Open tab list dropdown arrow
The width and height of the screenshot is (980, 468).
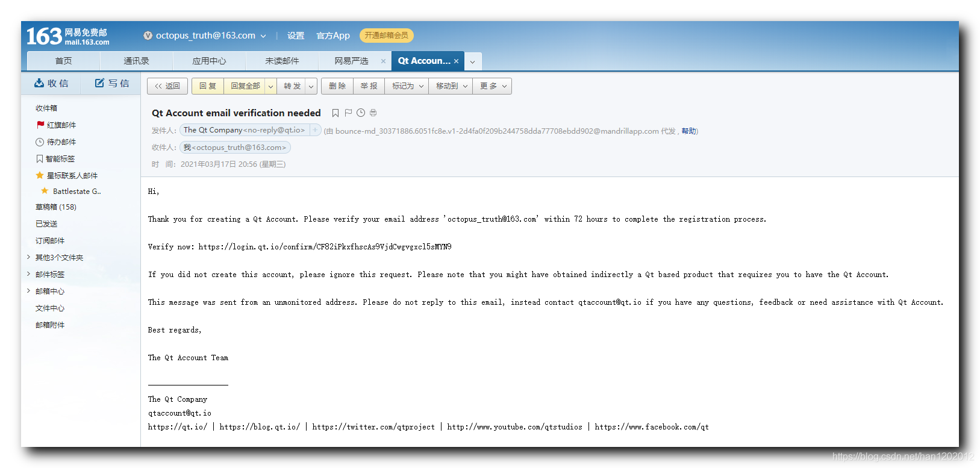click(x=473, y=61)
